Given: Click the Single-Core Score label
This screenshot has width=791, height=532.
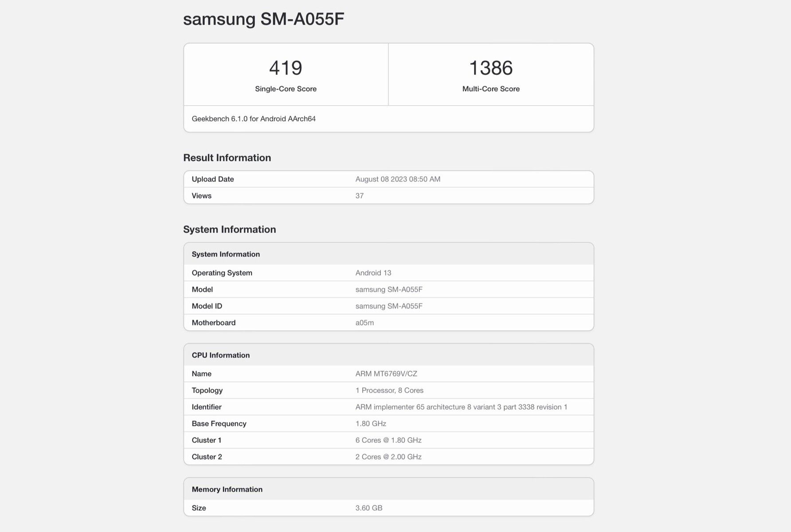Looking at the screenshot, I should [286, 89].
